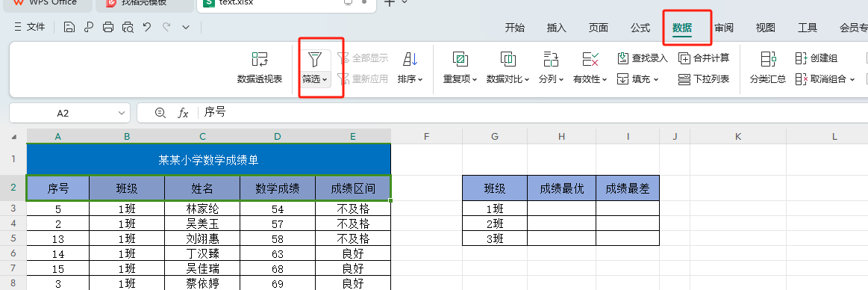Click the 重复项 duplicates icon
Viewport: 868px width, 290px height.
[460, 59]
